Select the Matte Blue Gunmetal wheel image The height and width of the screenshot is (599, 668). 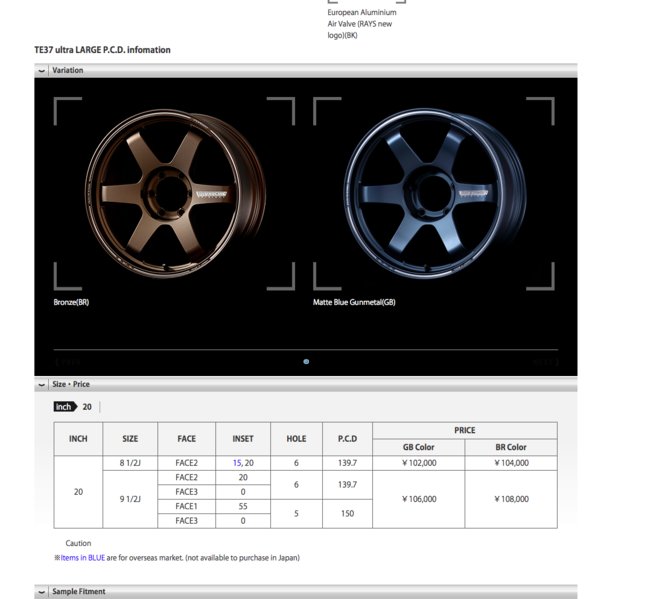click(x=435, y=193)
